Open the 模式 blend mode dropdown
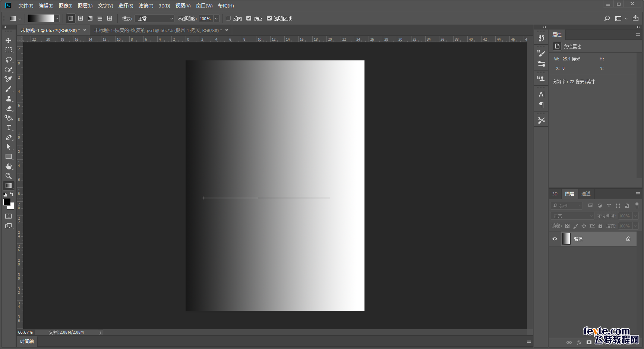Viewport: 644px width, 349px height. [155, 19]
